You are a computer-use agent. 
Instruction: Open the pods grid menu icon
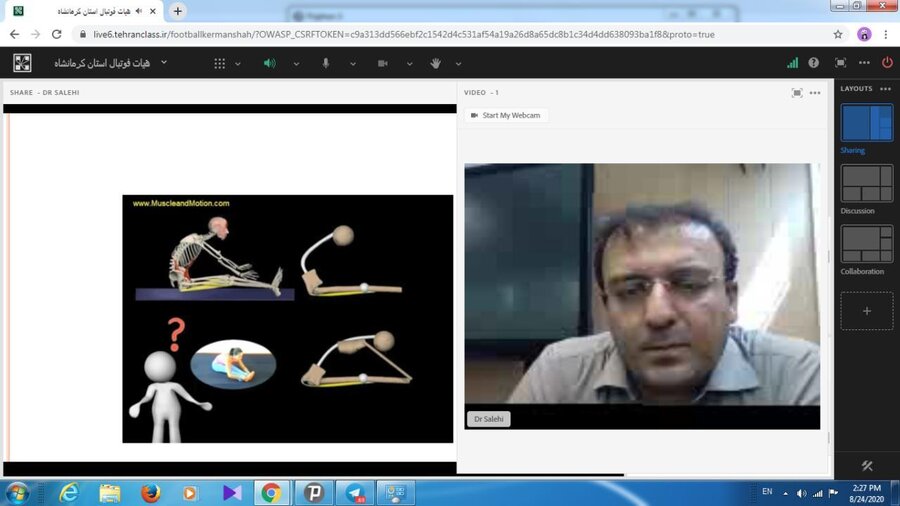(220, 63)
